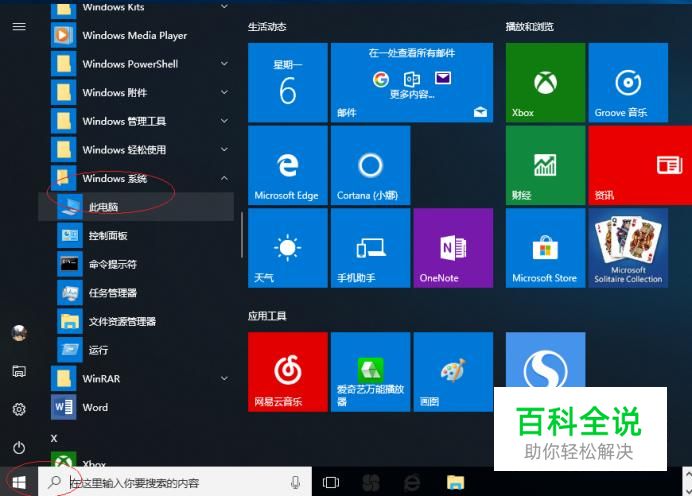Open 运行 from the app list
The width and height of the screenshot is (692, 496).
coord(136,349)
